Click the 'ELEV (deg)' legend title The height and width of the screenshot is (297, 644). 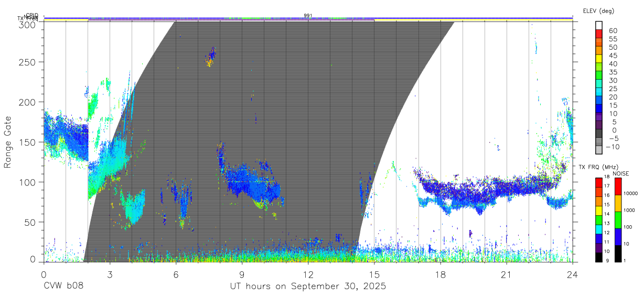(x=598, y=10)
